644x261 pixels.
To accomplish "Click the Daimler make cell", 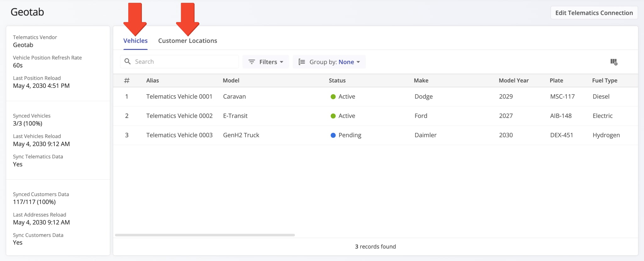I will coord(425,135).
